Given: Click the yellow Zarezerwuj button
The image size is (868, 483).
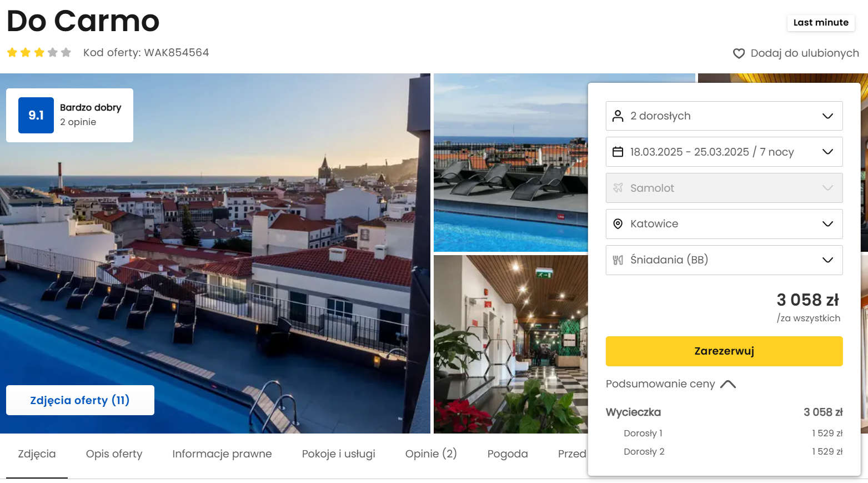Looking at the screenshot, I should 724,351.
